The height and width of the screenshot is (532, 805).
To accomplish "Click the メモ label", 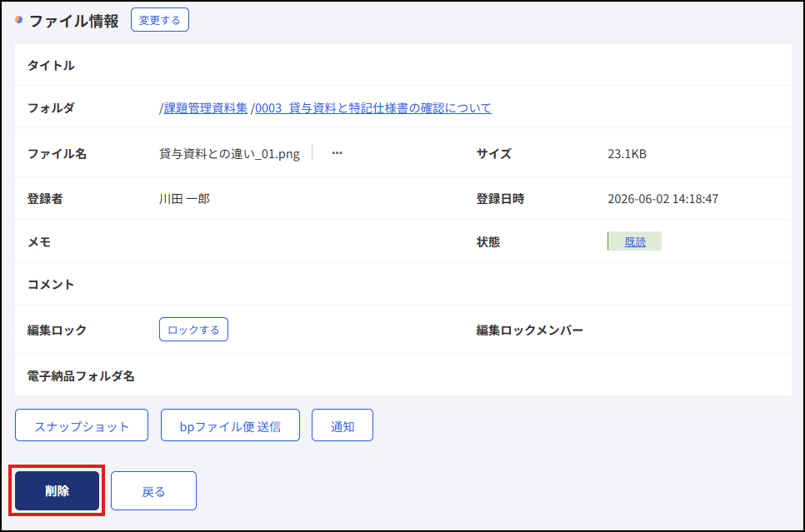I will coord(39,242).
